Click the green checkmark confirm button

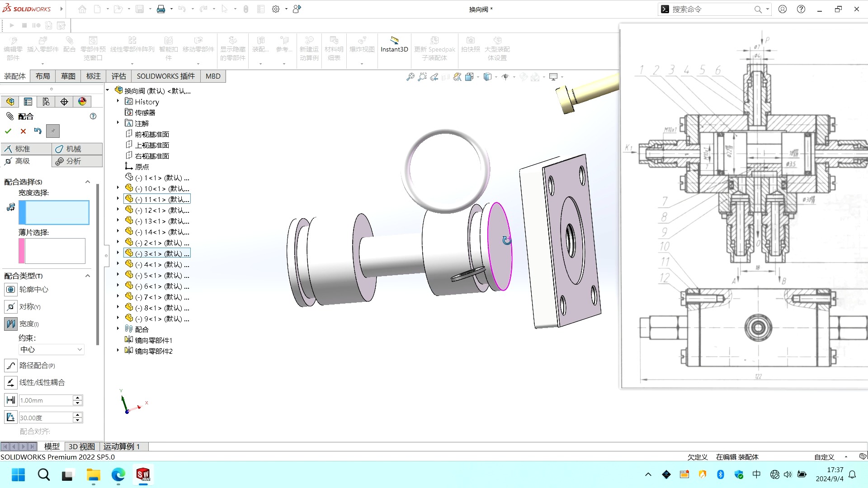[x=8, y=131]
